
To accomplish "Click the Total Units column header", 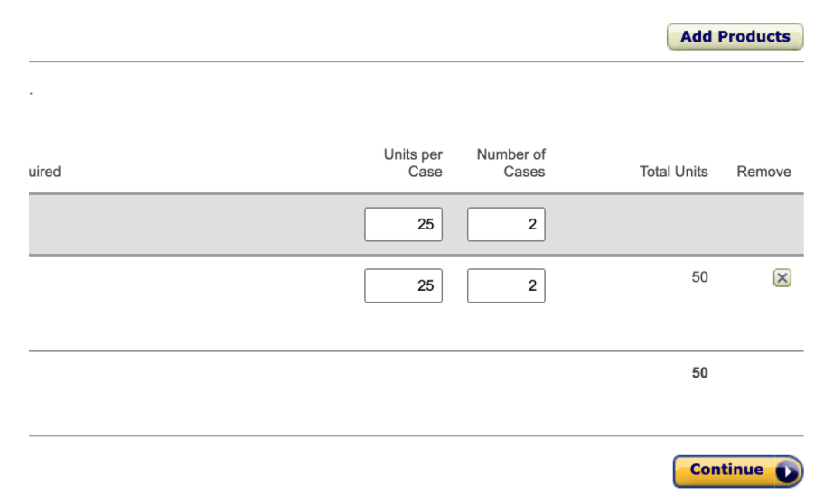I will coord(673,172).
